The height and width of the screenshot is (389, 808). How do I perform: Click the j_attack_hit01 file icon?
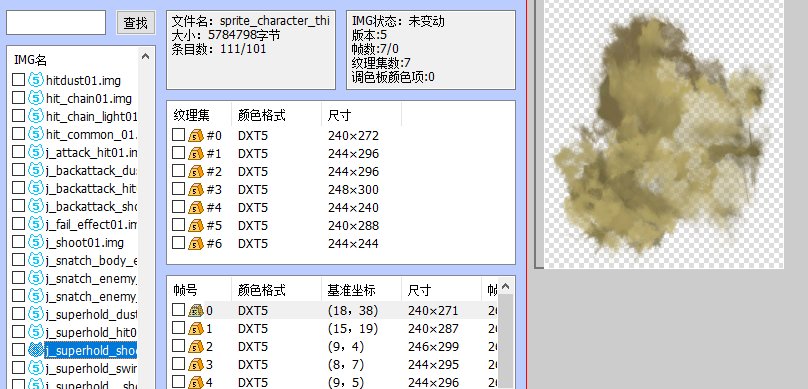click(x=36, y=152)
